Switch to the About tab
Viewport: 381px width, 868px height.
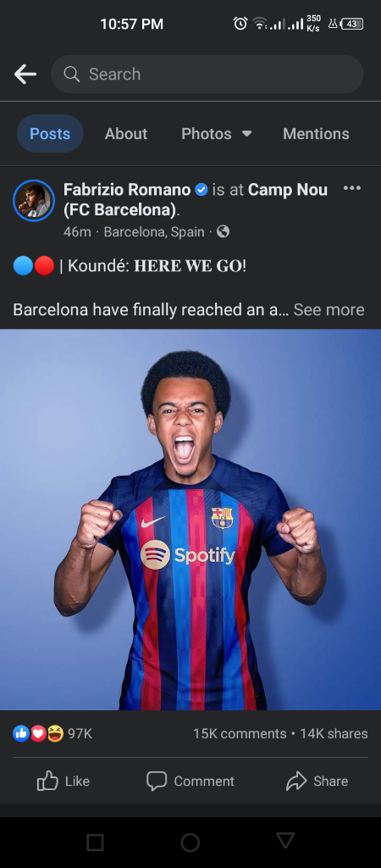click(x=126, y=133)
